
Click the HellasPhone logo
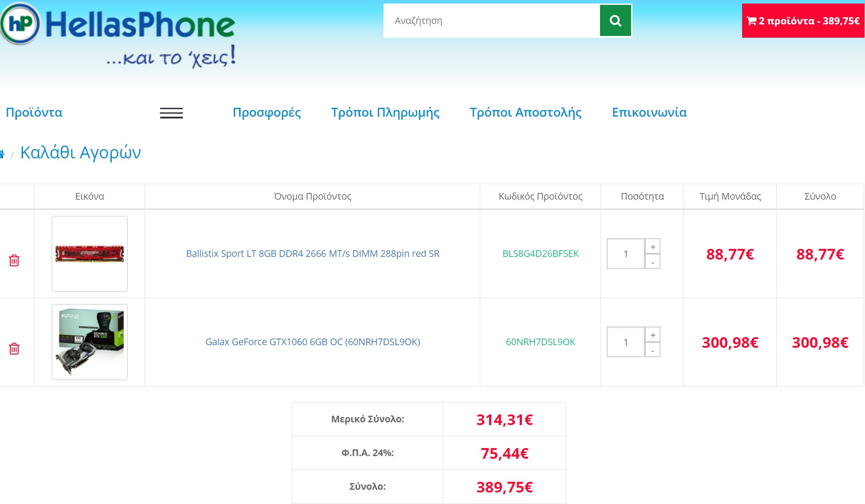click(x=118, y=35)
